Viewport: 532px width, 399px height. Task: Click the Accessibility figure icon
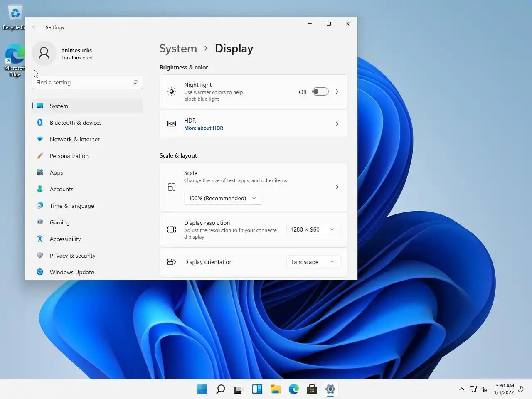(x=40, y=239)
